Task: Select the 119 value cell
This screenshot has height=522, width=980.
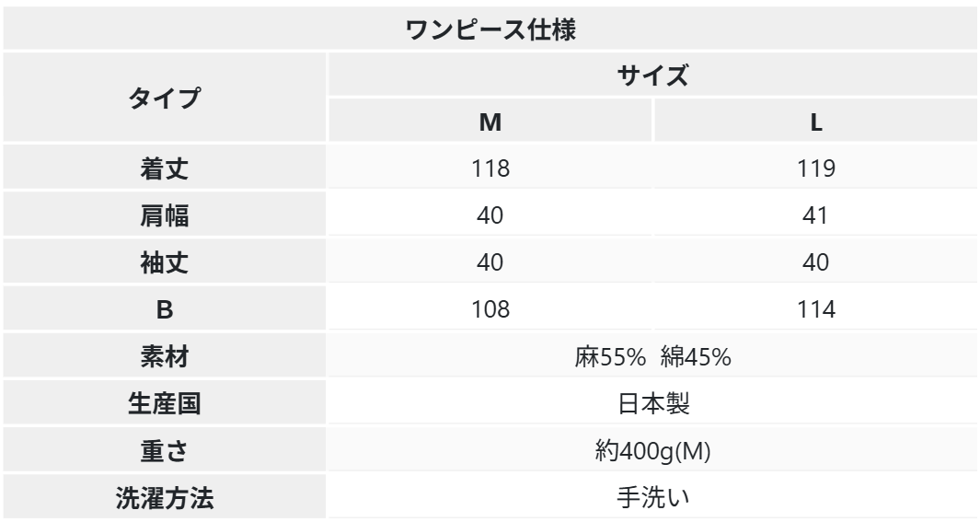Action: click(x=816, y=168)
